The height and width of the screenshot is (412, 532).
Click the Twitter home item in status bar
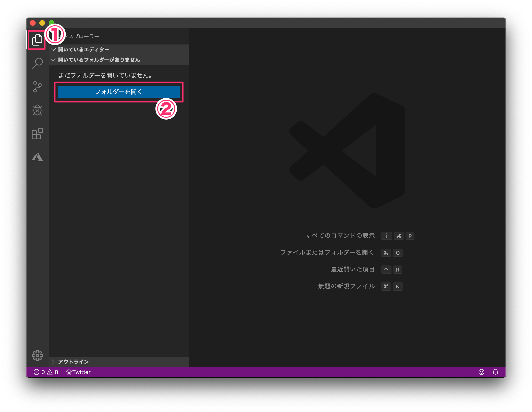point(78,372)
